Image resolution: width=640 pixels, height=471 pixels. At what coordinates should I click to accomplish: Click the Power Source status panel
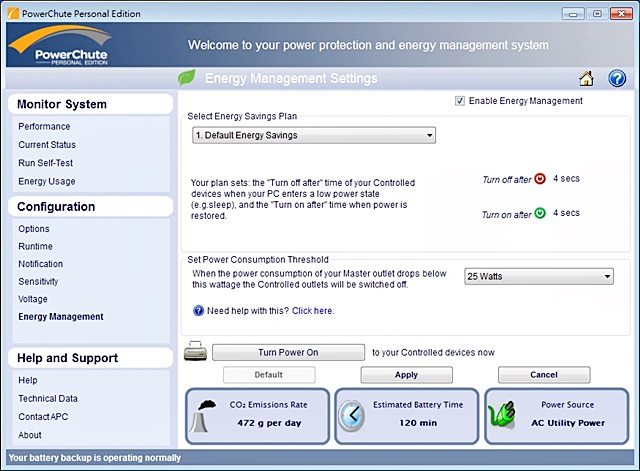557,416
